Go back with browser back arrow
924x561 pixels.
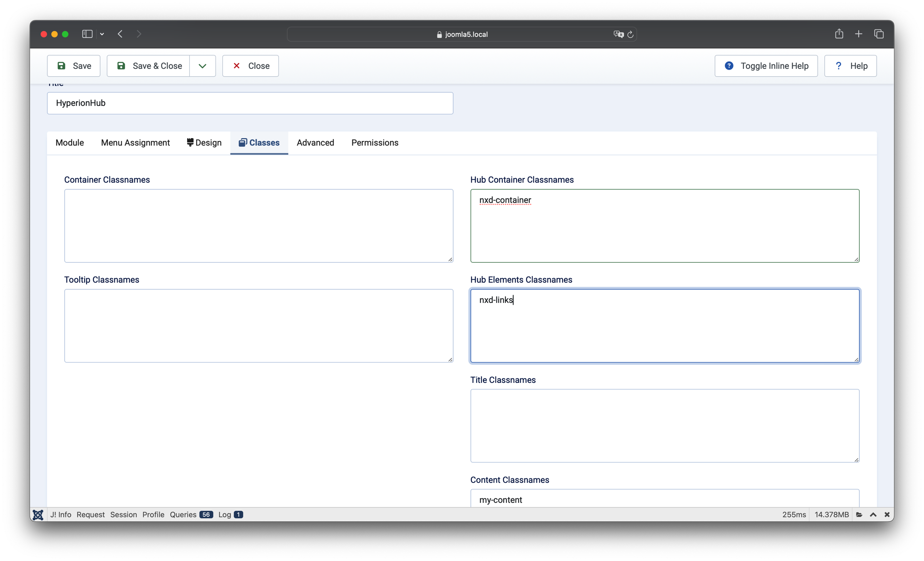pos(120,34)
